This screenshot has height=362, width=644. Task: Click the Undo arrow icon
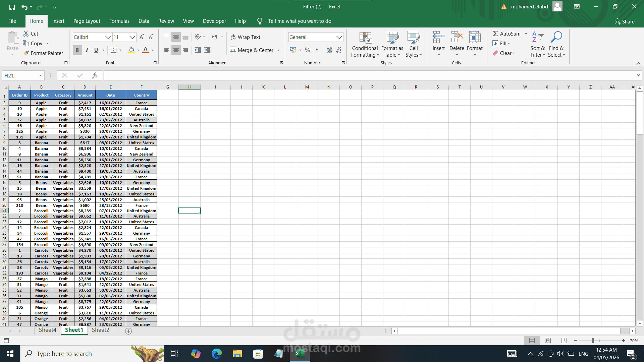coord(24,7)
